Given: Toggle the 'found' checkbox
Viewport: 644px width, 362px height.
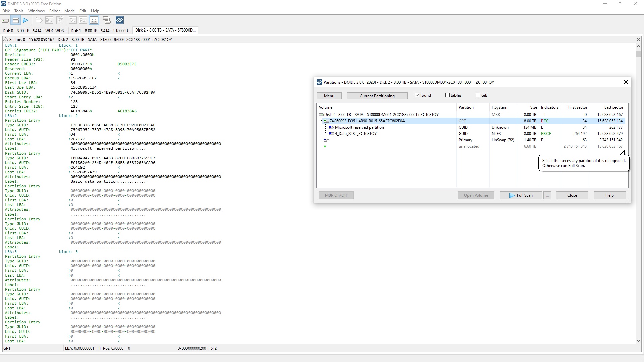Looking at the screenshot, I should pyautogui.click(x=417, y=95).
